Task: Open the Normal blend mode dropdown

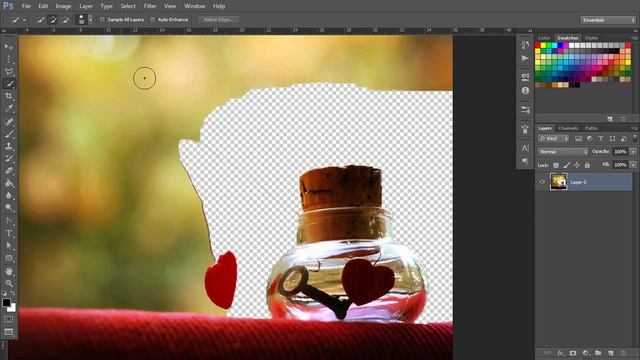Action: pyautogui.click(x=563, y=151)
